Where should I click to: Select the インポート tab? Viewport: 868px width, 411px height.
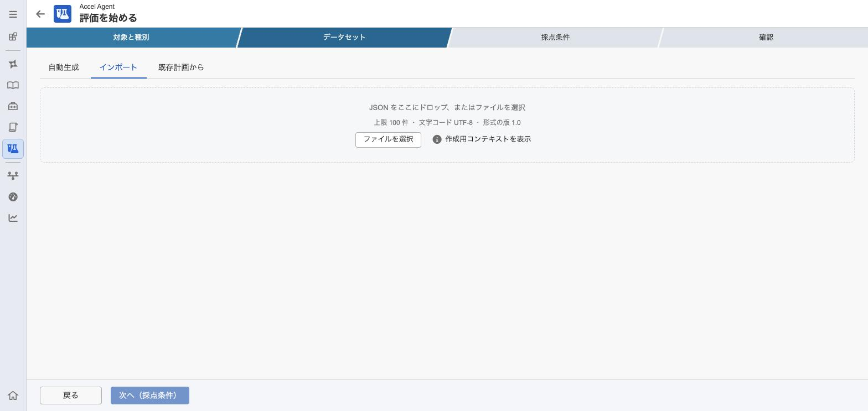[x=118, y=67]
